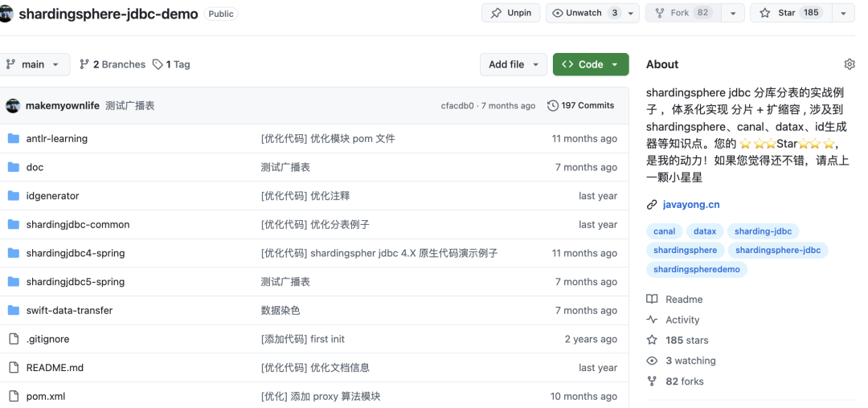Click repository owner avatar next to title

6,14
